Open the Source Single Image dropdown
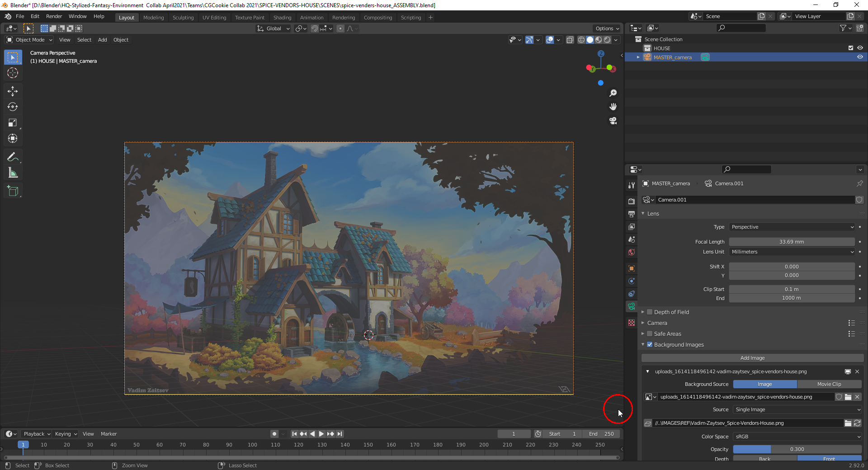Image resolution: width=868 pixels, height=470 pixels. 797,410
